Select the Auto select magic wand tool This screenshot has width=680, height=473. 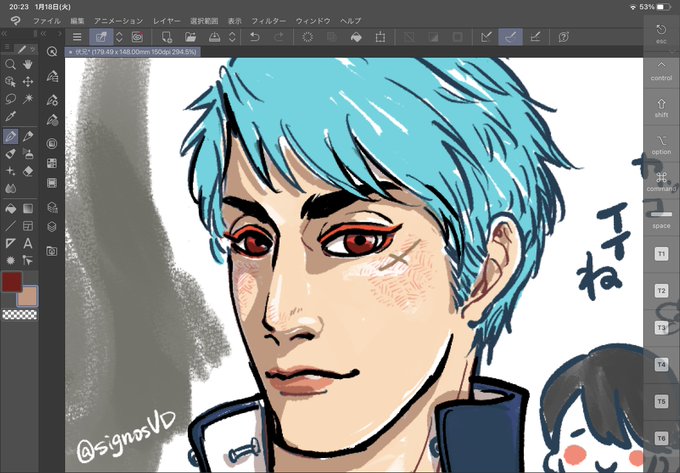pos(28,98)
